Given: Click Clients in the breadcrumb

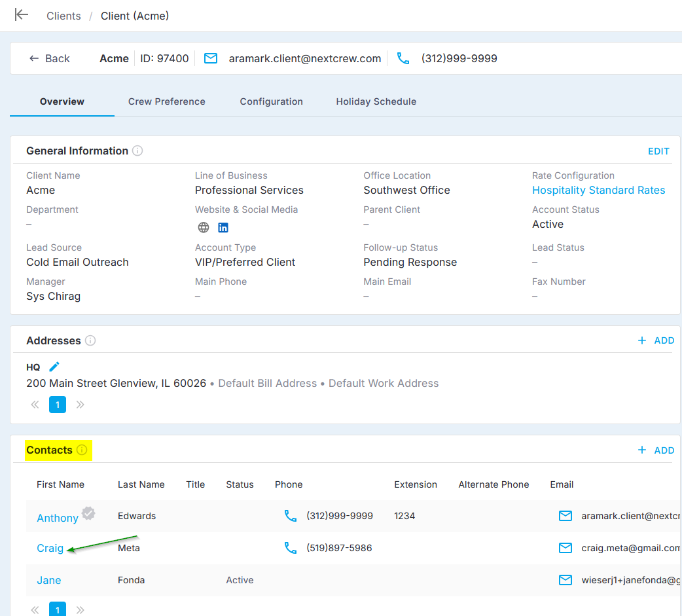Looking at the screenshot, I should (x=63, y=16).
